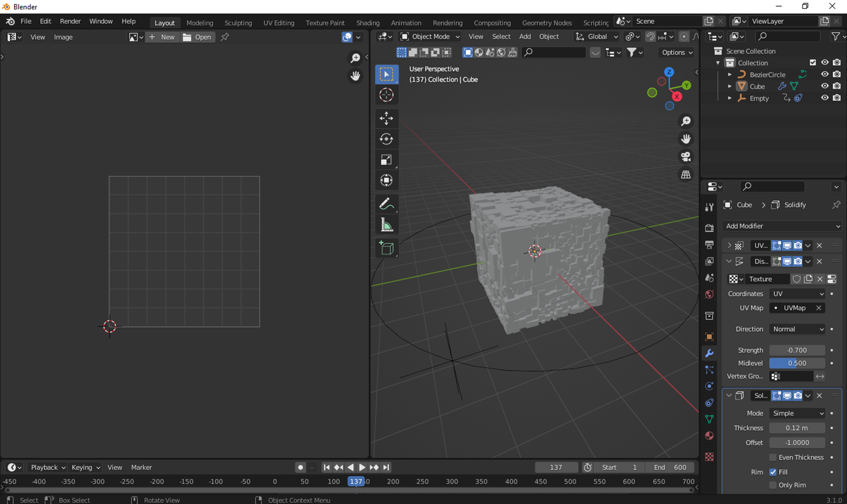Click current frame field 137
Image resolution: width=847 pixels, height=504 pixels.
[556, 467]
